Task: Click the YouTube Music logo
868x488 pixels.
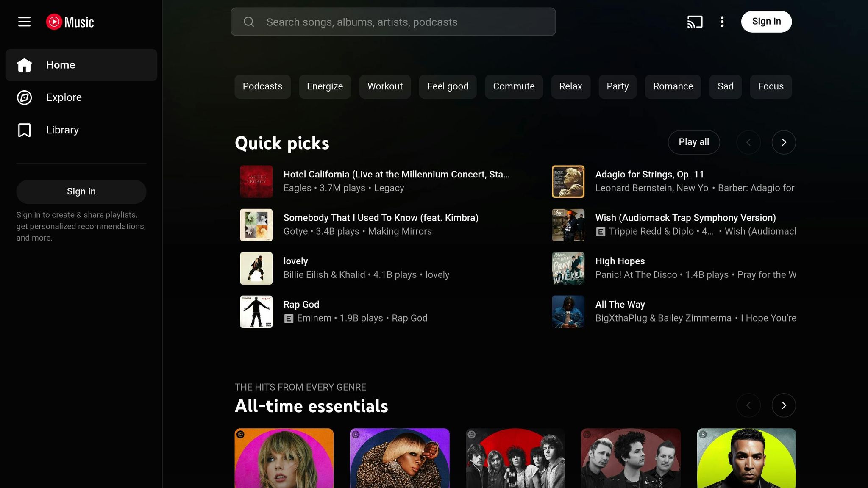Action: (70, 22)
